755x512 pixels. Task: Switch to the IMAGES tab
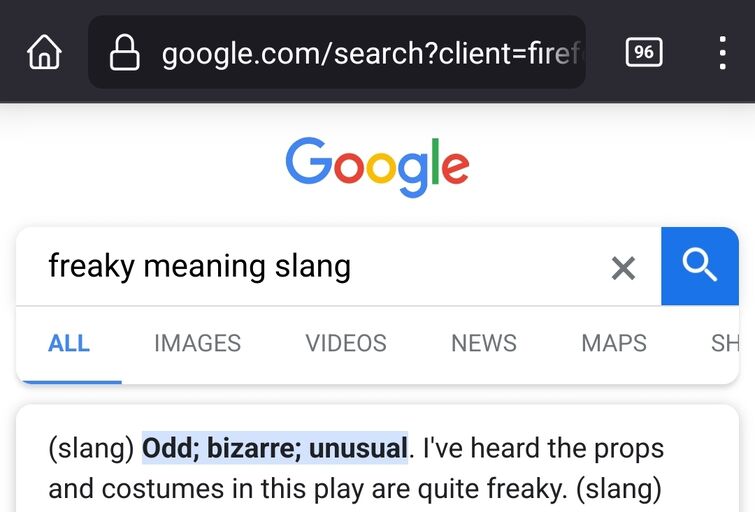point(197,343)
